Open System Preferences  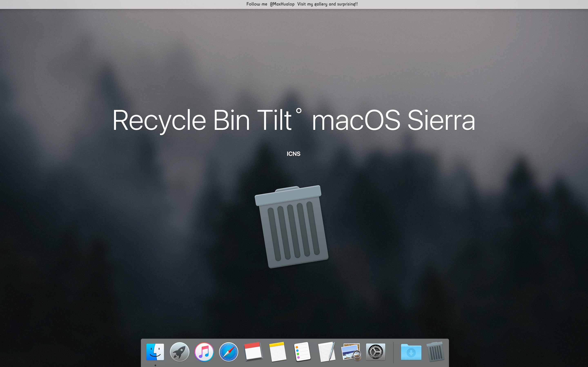pyautogui.click(x=375, y=352)
